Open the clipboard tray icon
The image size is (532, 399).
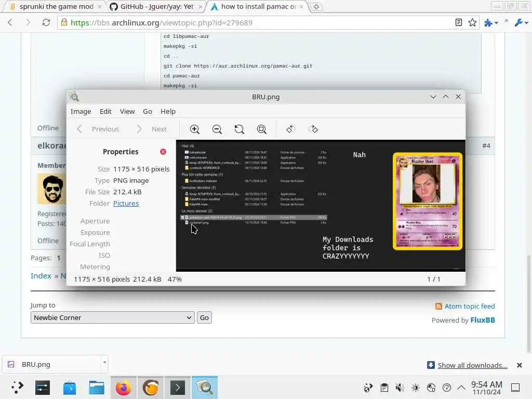tap(384, 388)
